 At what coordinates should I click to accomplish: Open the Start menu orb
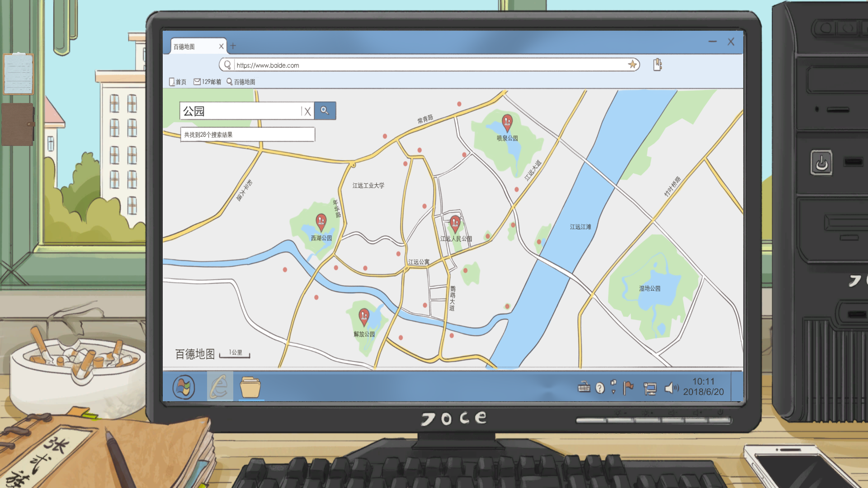coord(184,387)
